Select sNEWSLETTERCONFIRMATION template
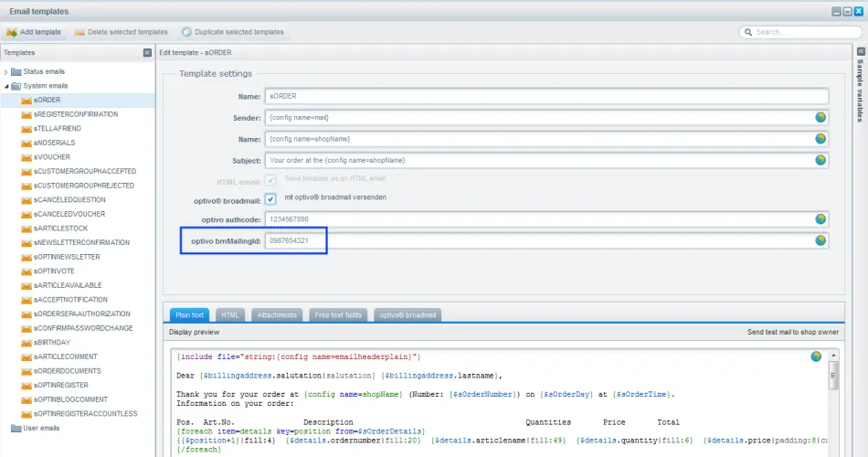The width and height of the screenshot is (868, 457). [81, 242]
